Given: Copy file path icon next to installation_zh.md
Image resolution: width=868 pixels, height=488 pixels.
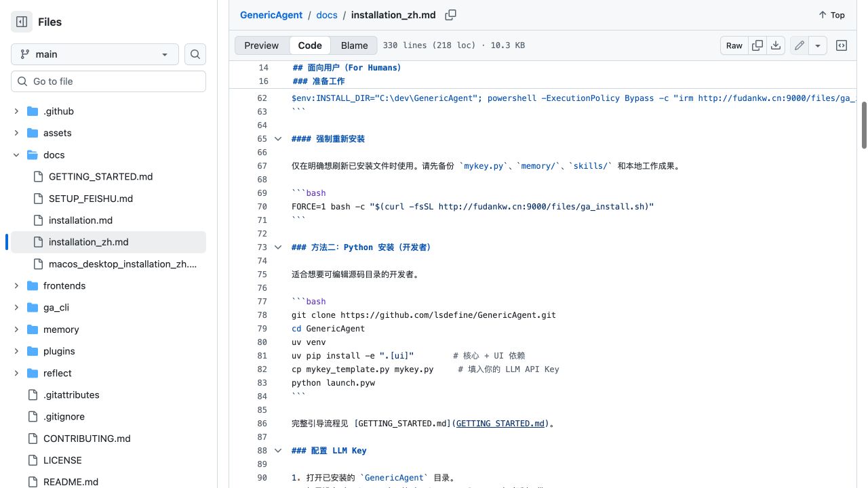Looking at the screenshot, I should (450, 15).
